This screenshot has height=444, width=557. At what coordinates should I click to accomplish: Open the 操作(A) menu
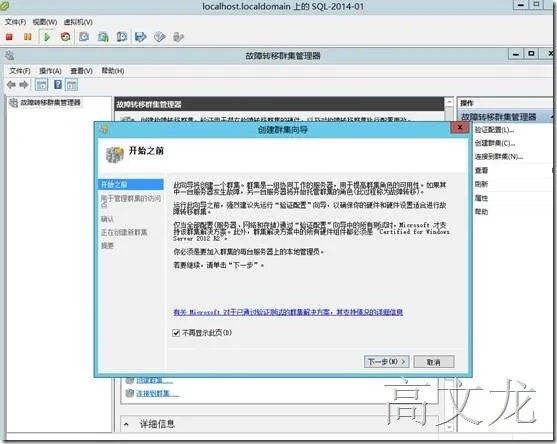(50, 71)
